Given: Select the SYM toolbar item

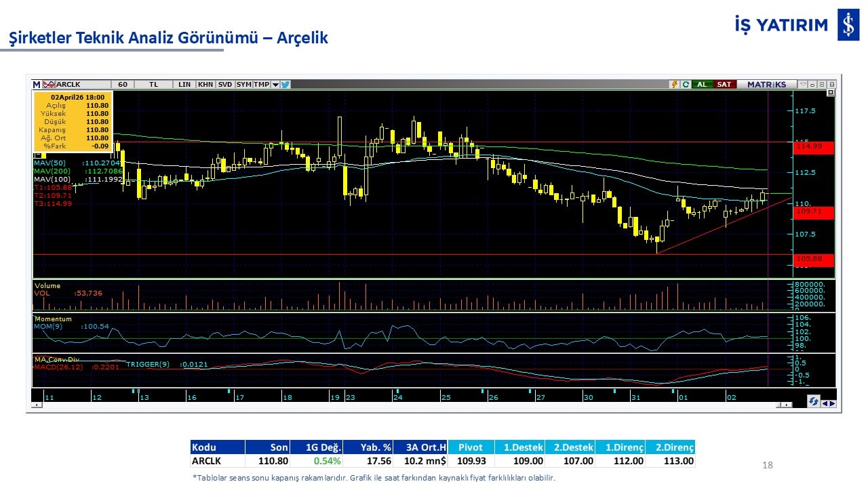Looking at the screenshot, I should 244,85.
